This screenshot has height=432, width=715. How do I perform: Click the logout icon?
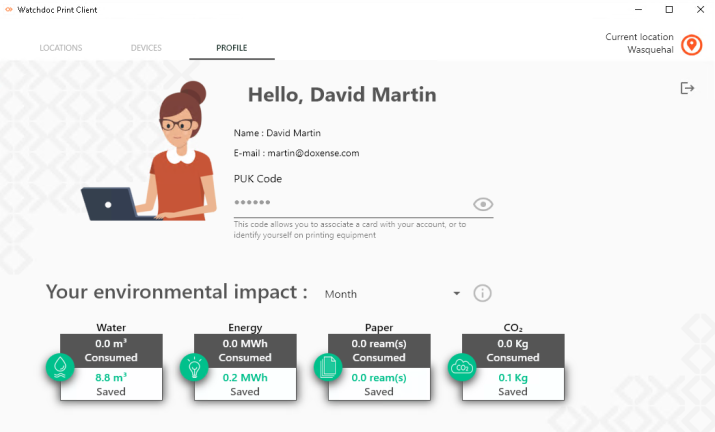pos(687,88)
